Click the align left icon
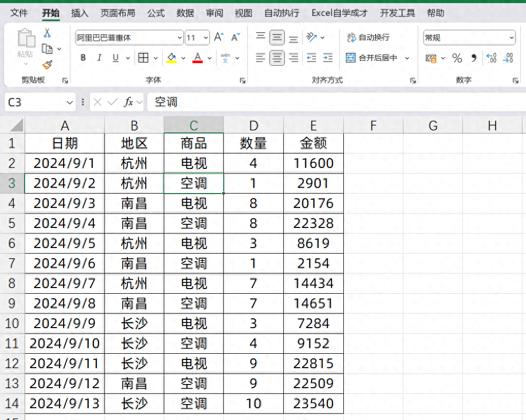 pos(260,58)
